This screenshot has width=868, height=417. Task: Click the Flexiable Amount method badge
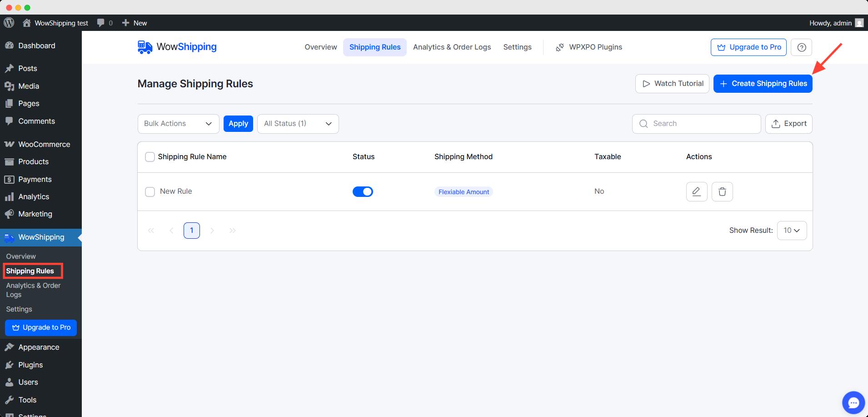[x=464, y=192]
